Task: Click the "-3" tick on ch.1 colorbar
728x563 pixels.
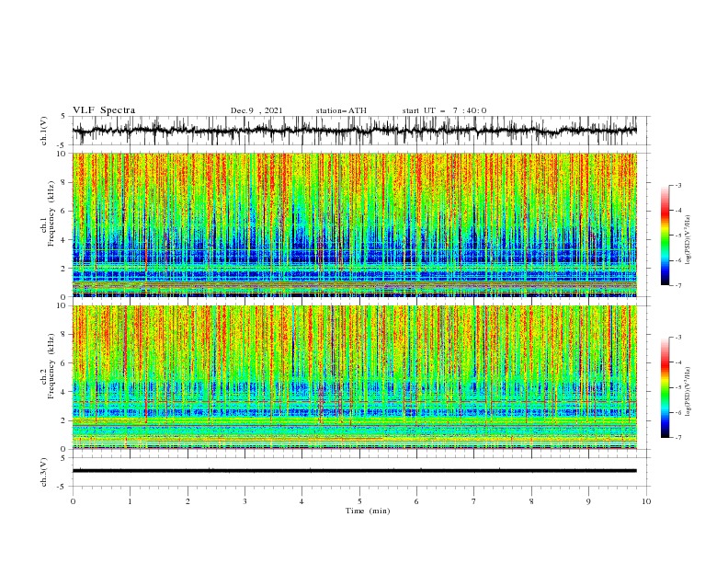Action: (x=677, y=185)
